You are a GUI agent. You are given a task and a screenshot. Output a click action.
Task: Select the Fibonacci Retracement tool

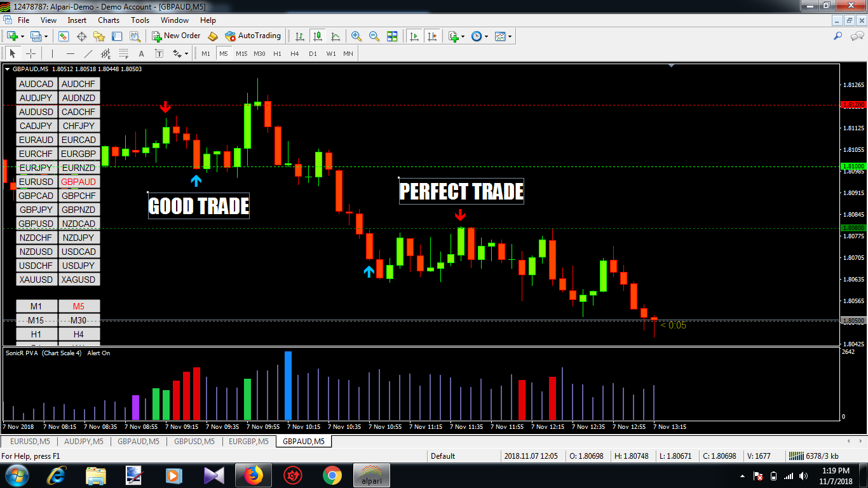pos(123,53)
